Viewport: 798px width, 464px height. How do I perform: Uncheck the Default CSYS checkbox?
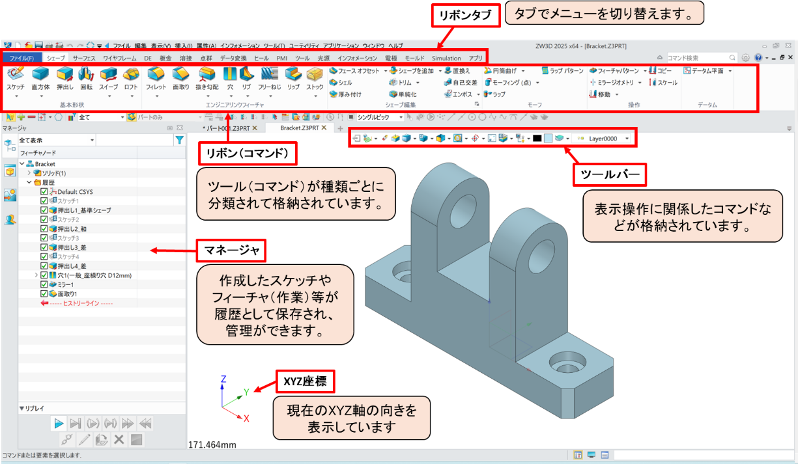(44, 192)
